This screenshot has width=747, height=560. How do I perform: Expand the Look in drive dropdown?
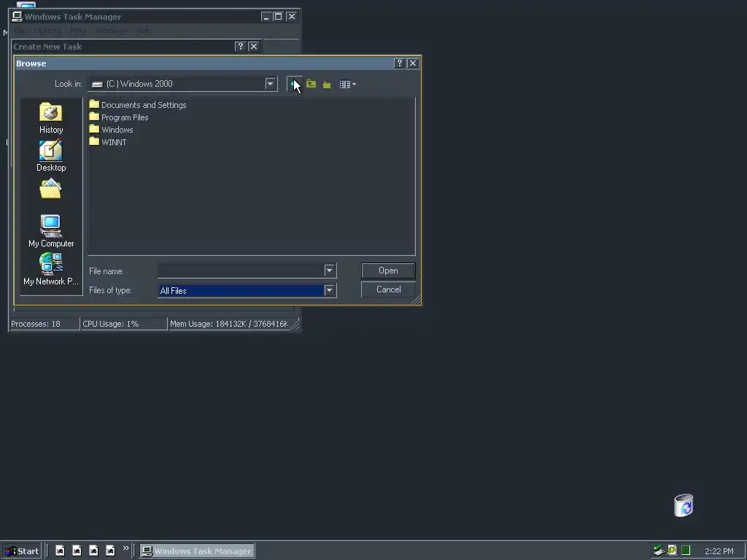[x=270, y=84]
